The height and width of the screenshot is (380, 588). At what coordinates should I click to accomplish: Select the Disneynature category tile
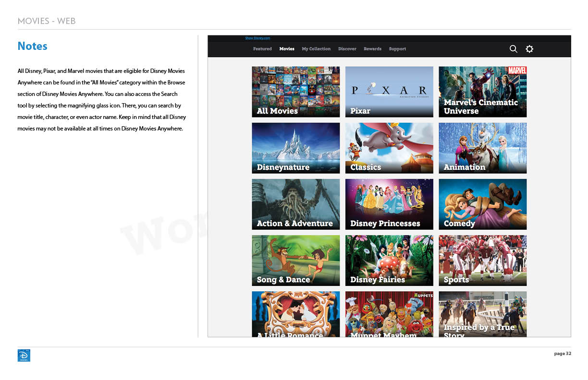pyautogui.click(x=296, y=148)
